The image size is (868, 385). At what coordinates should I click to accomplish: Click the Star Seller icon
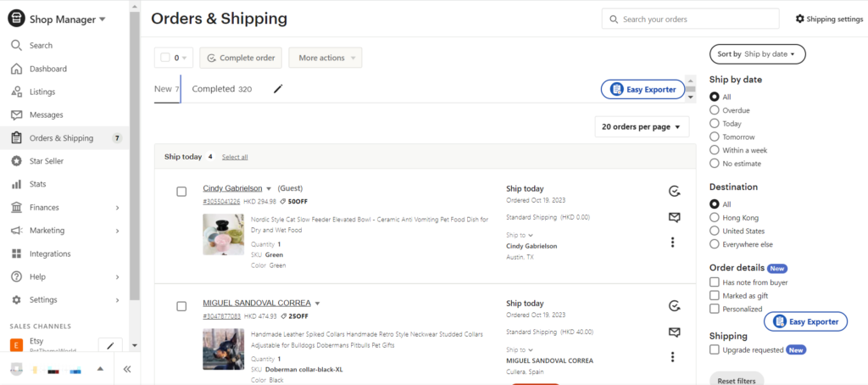coord(16,161)
